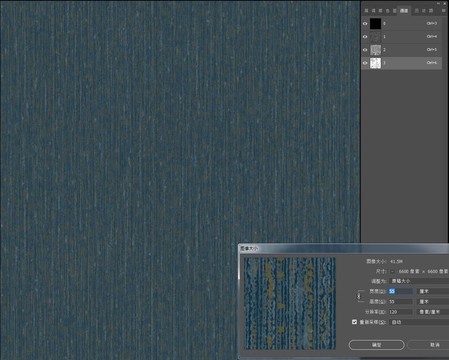Open the 调整为 fit-to preset dropdown

(419, 281)
